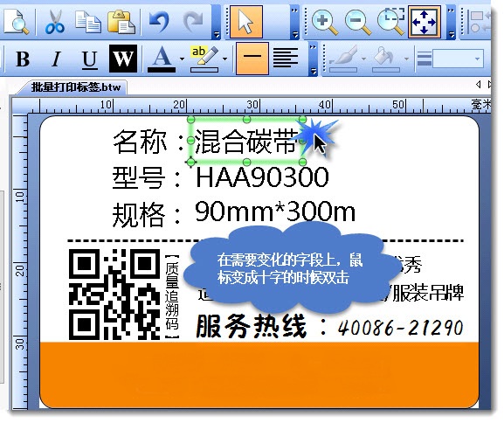504x423 pixels.
Task: Open Print Preview magnifier icon
Action: click(16, 22)
